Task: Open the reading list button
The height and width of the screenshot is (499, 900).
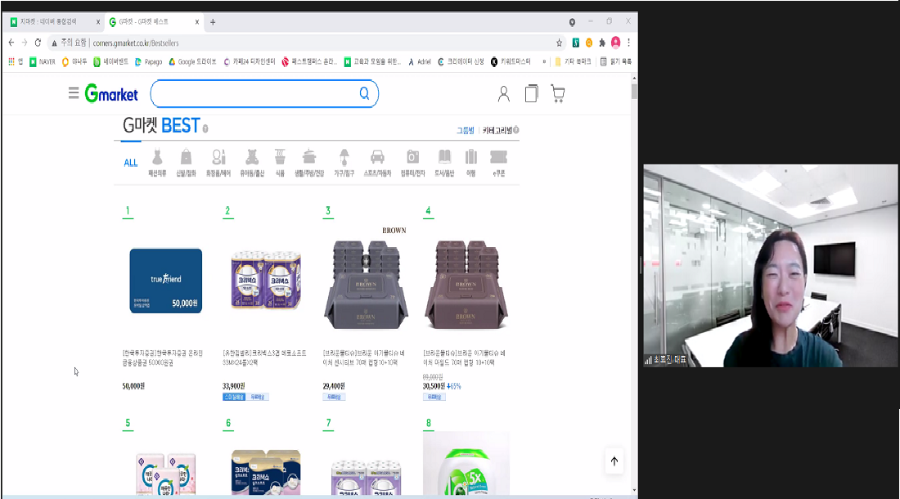Action: tap(616, 61)
